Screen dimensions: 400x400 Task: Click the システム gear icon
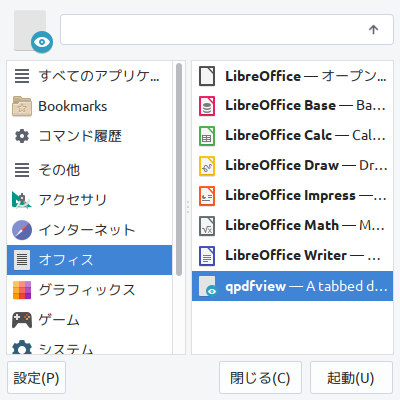pyautogui.click(x=22, y=347)
